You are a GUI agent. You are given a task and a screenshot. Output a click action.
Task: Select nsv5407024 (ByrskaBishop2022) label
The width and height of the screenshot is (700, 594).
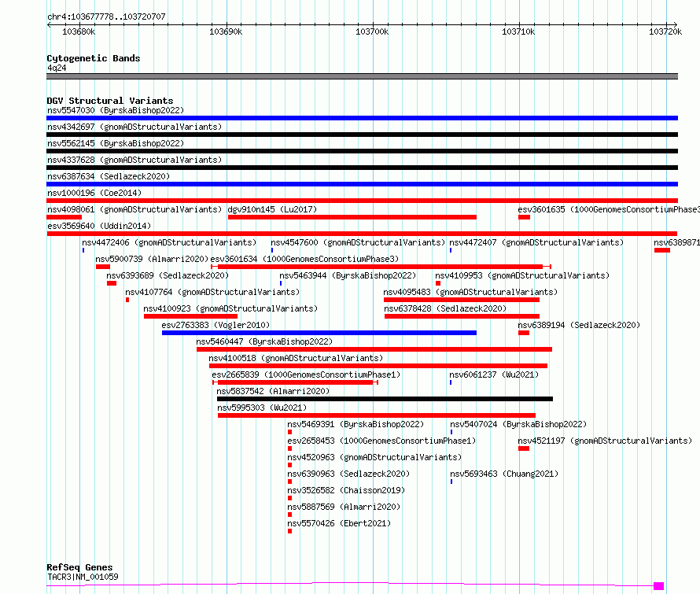click(x=518, y=424)
